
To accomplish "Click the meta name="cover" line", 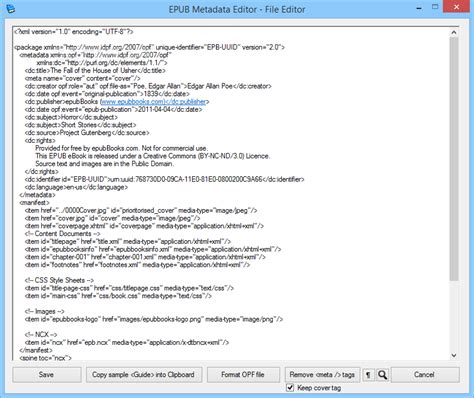I will point(82,78).
